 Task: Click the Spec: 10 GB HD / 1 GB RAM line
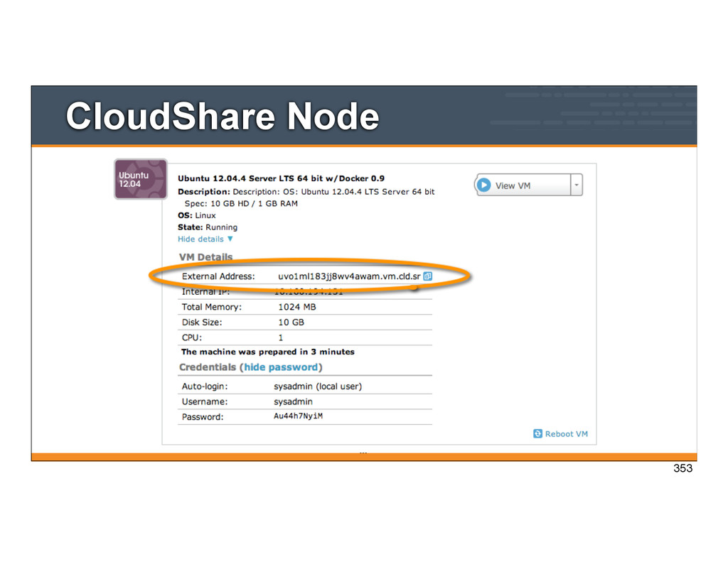pos(241,203)
